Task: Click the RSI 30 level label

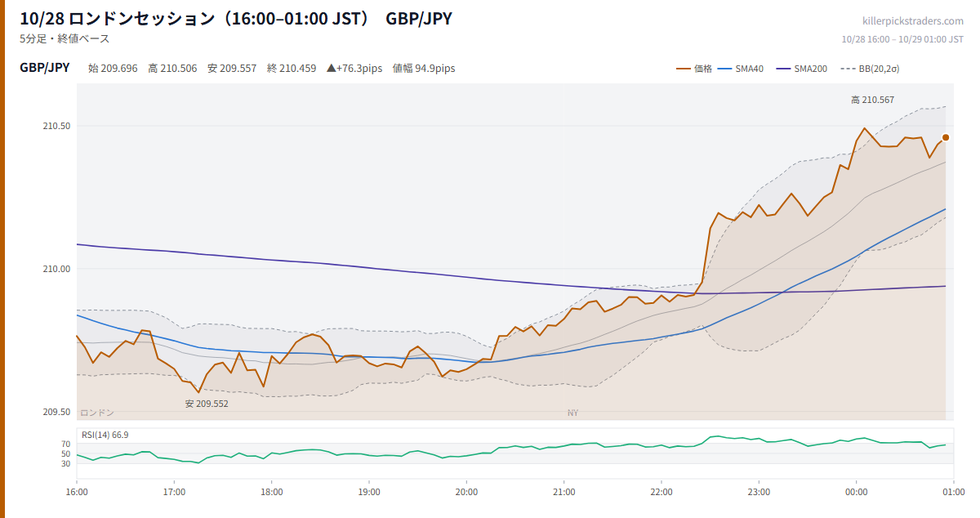Action: (65, 464)
